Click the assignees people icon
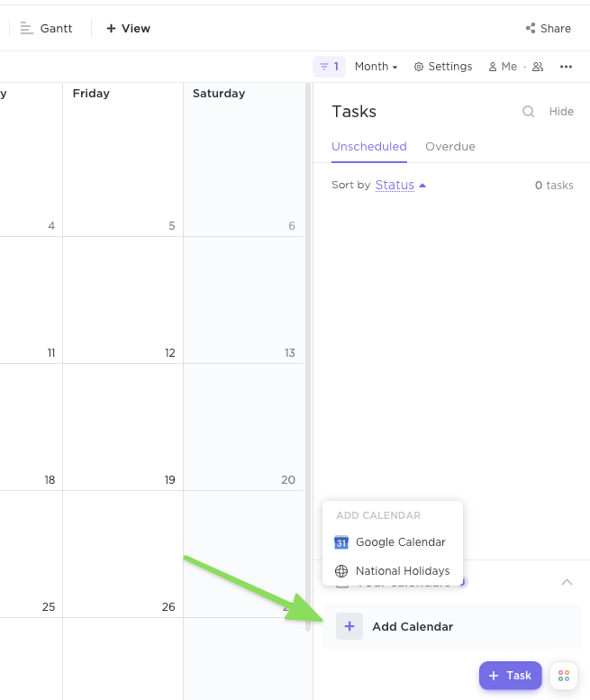The height and width of the screenshot is (700, 590). pos(538,67)
